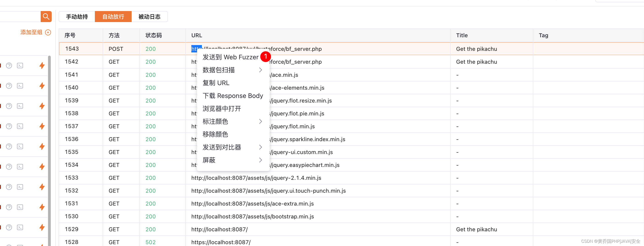The image size is (644, 246).
Task: Select the 自动放行 tab
Action: click(113, 17)
